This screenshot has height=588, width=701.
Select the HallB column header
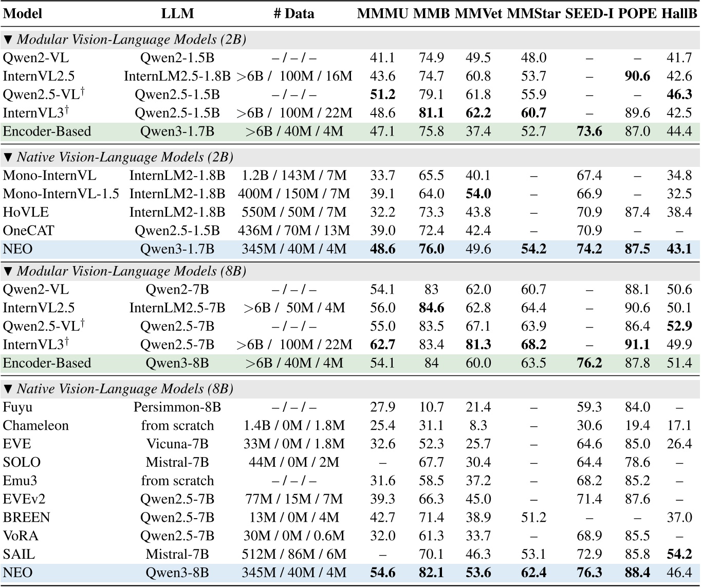(679, 13)
